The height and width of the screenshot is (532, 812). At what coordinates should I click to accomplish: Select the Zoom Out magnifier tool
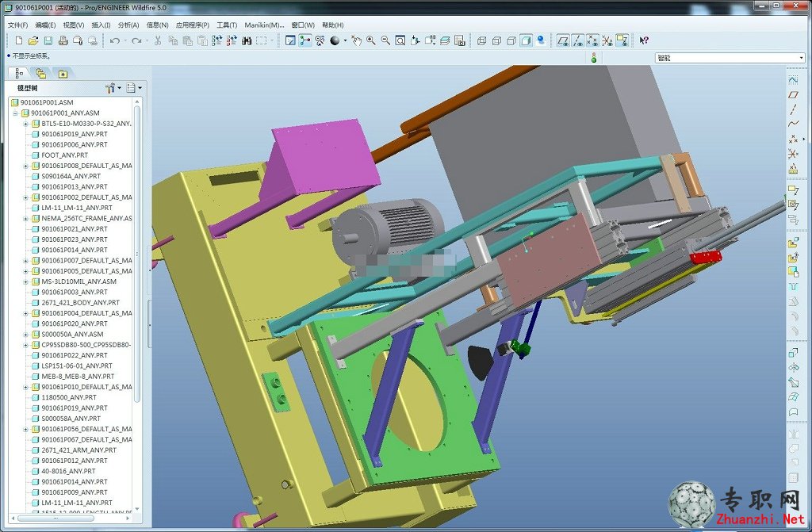tap(385, 40)
